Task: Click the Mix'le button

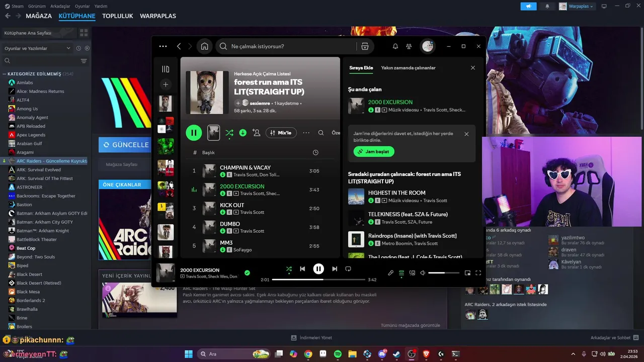Action: (x=281, y=133)
